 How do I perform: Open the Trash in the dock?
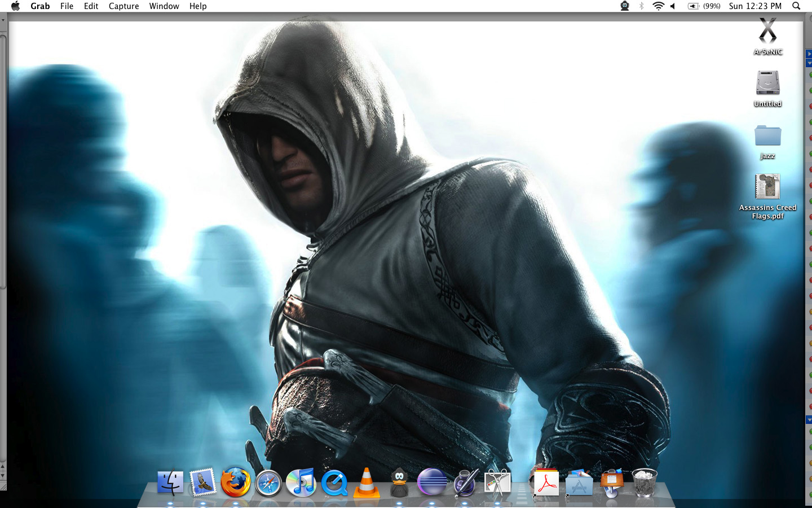(x=644, y=483)
